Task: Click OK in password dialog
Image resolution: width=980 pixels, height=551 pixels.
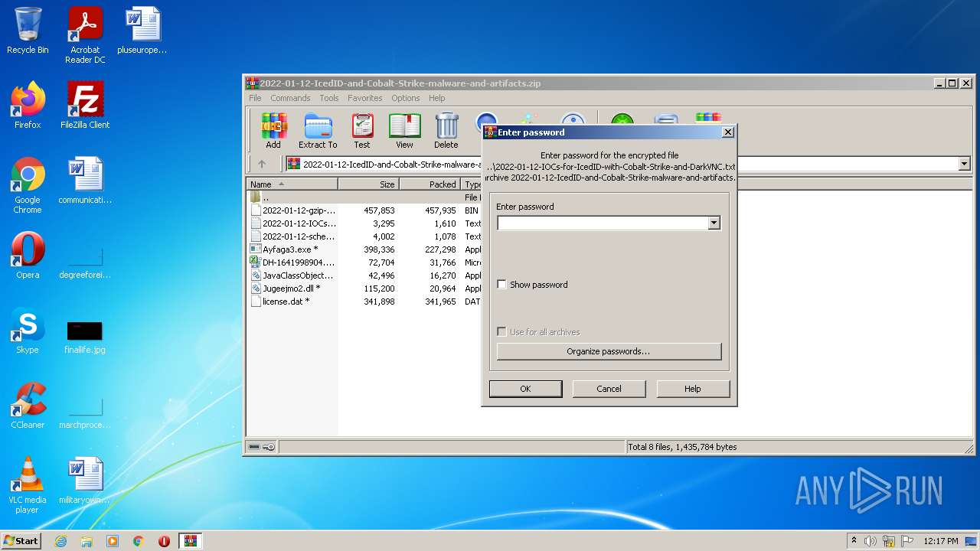Action: (525, 389)
